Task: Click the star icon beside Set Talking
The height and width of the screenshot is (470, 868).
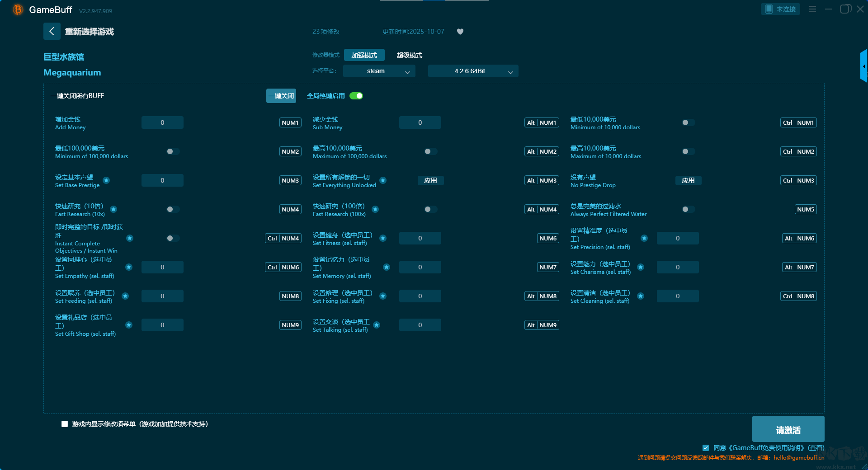Action: (377, 325)
